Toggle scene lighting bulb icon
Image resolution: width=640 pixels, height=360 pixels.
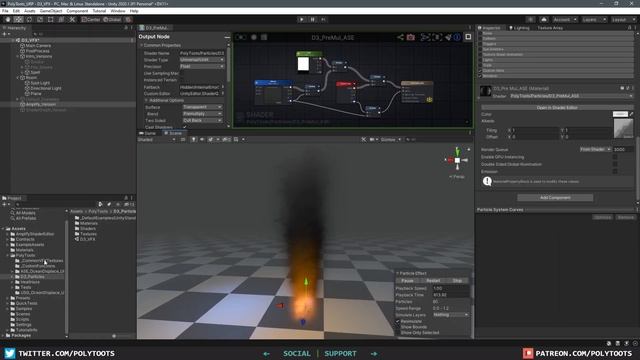click(x=193, y=140)
